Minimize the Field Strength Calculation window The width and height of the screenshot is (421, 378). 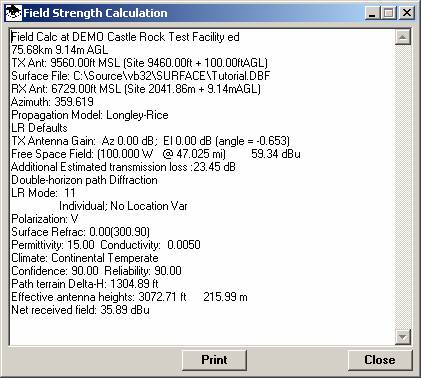tap(372, 13)
